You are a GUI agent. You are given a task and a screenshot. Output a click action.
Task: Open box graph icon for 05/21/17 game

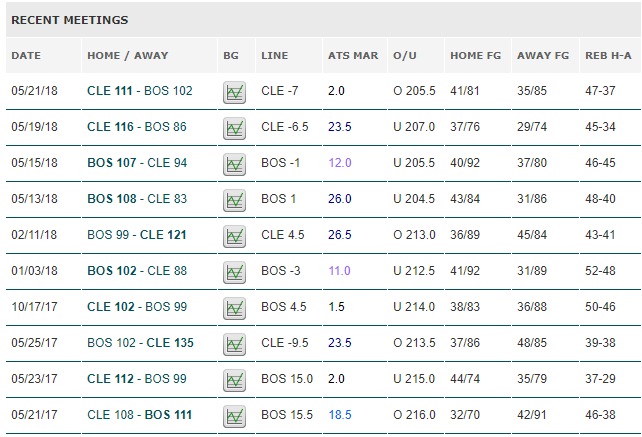click(234, 417)
